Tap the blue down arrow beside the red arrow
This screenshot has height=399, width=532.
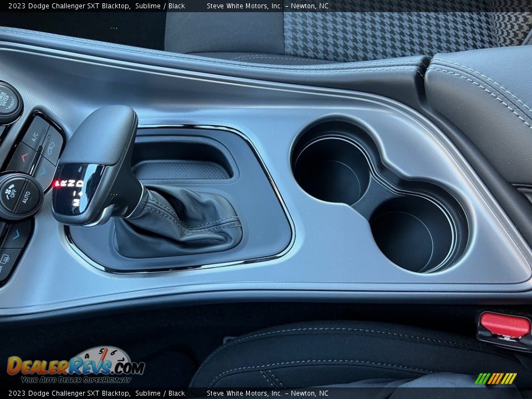pos(44,172)
